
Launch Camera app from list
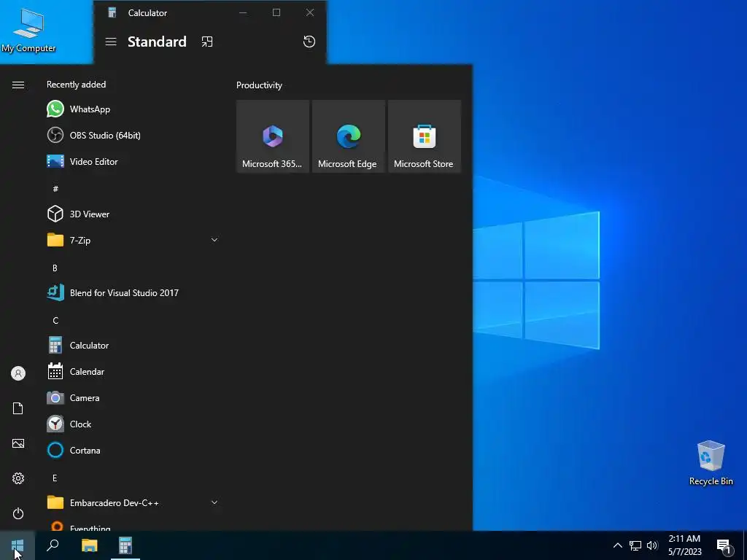point(133,397)
